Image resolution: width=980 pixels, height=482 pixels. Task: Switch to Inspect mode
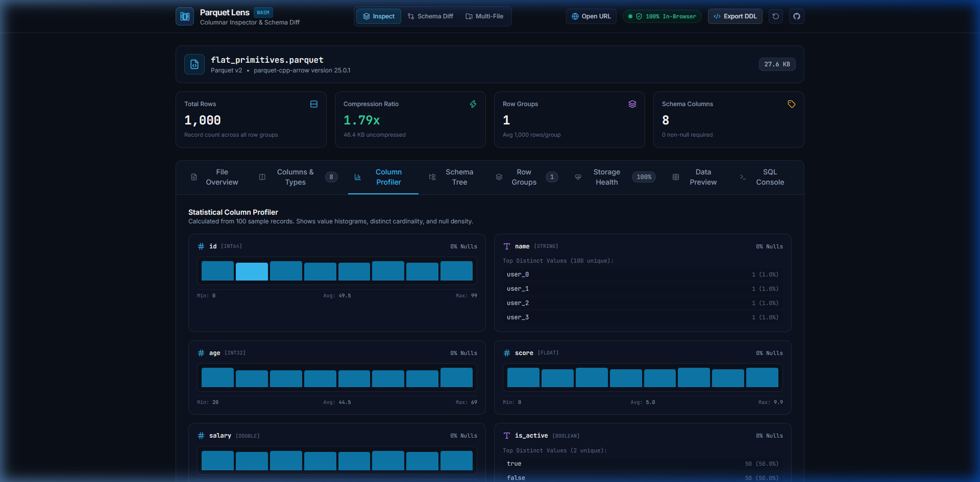379,16
